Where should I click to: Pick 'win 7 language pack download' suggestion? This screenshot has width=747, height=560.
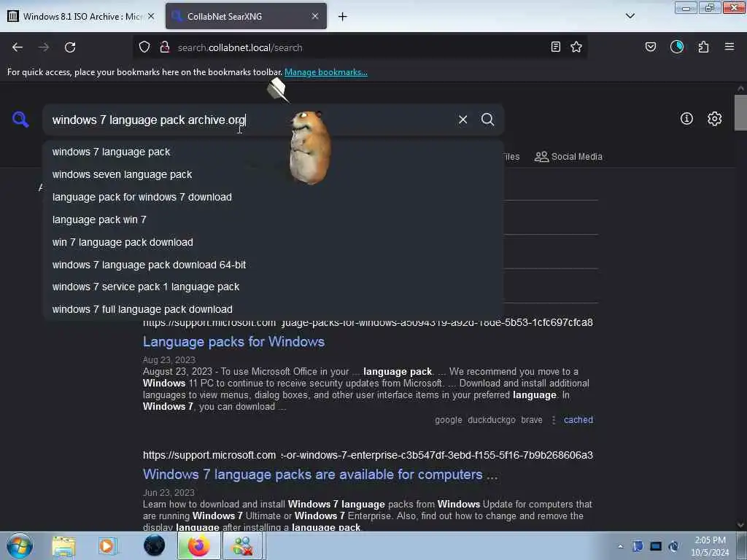pos(273,242)
